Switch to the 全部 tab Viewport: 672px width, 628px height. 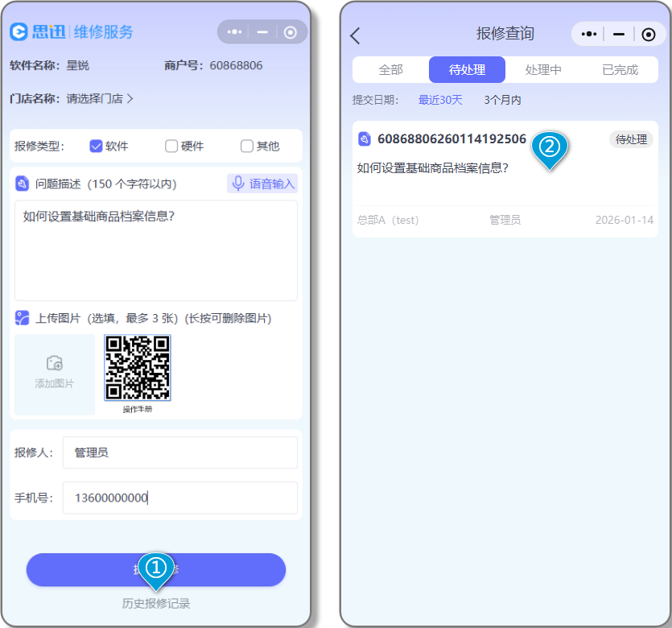(390, 70)
